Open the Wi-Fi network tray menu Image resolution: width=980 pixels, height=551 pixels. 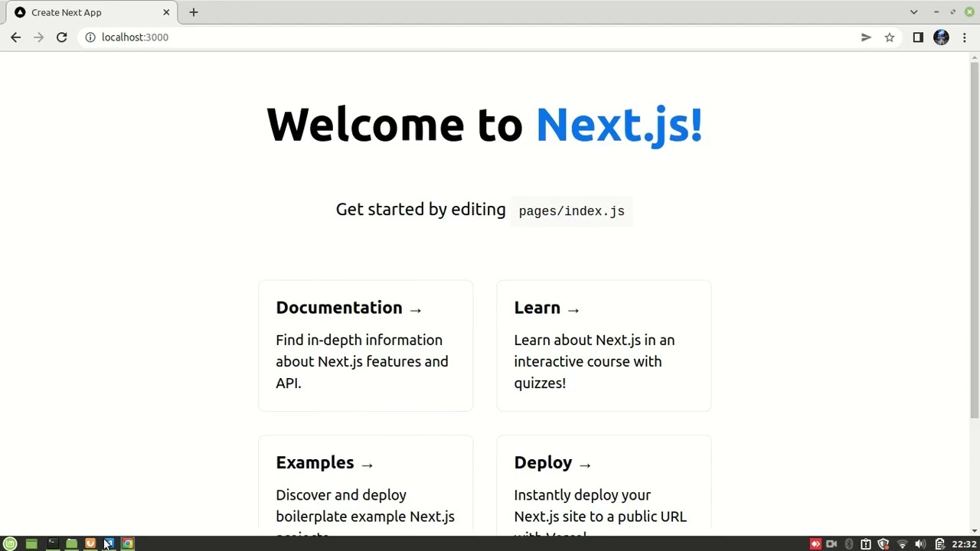coord(902,544)
